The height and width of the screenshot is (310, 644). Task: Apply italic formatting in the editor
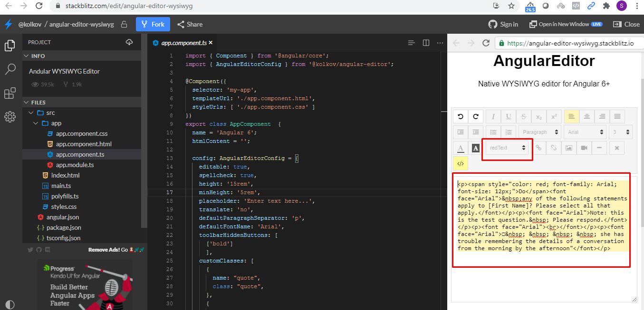pos(493,116)
